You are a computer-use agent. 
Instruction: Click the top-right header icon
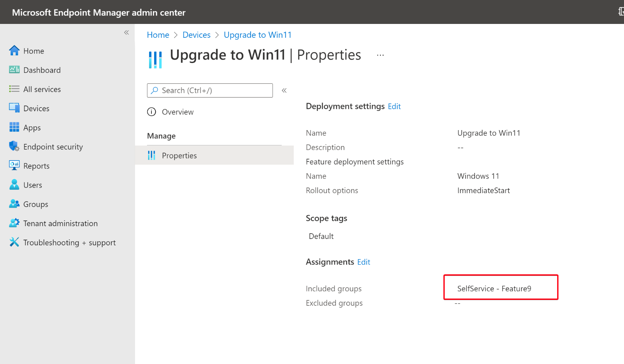pyautogui.click(x=621, y=12)
